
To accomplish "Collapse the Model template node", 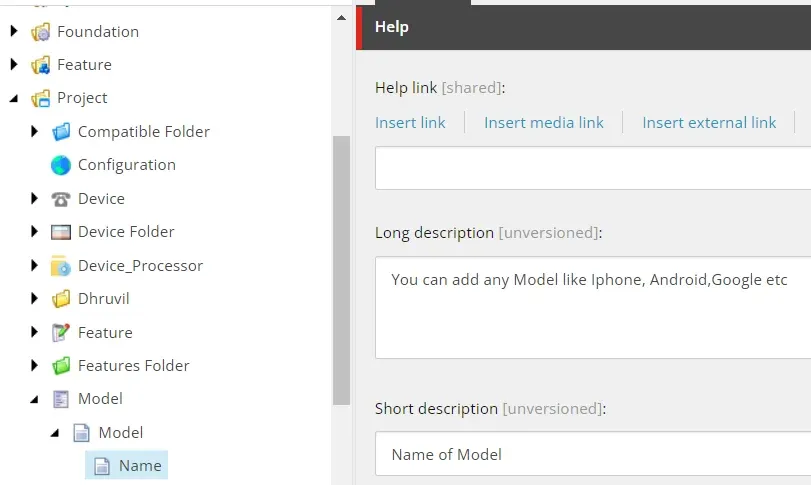I will click(35, 399).
